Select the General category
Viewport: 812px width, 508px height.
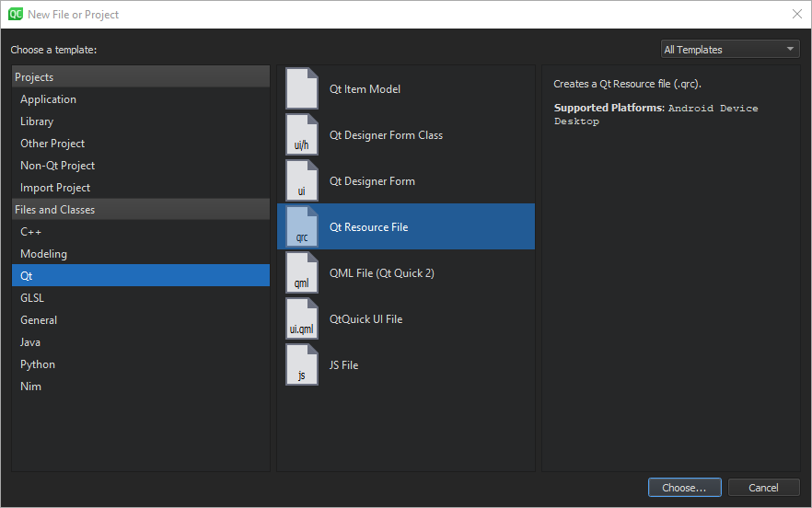click(141, 320)
